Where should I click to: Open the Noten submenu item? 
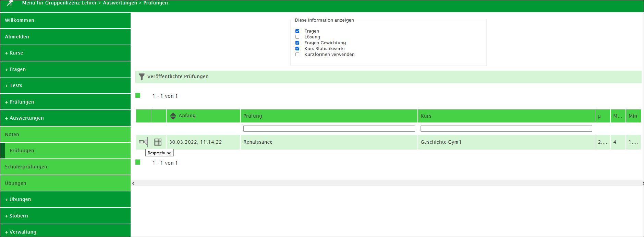point(65,134)
